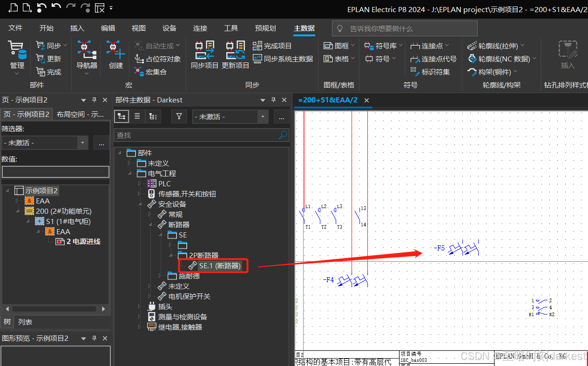Switch to the 布局空间 panel tab
Image resolution: width=588 pixels, height=366 pixels.
coord(81,115)
